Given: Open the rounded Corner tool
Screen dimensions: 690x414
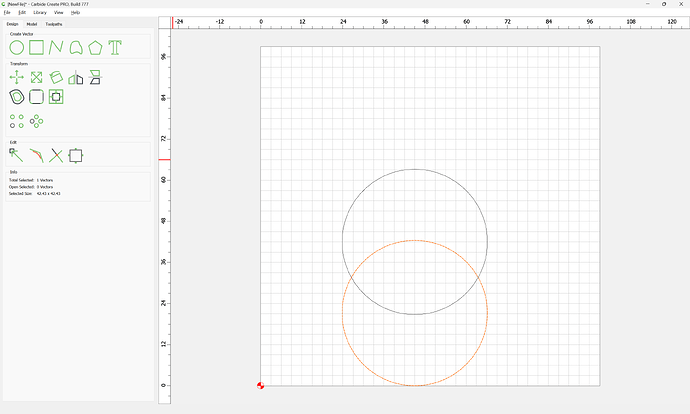Looking at the screenshot, I should coord(37,97).
